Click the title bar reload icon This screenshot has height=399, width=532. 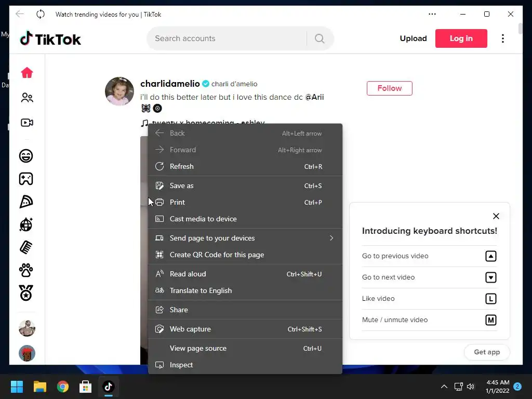coord(41,14)
